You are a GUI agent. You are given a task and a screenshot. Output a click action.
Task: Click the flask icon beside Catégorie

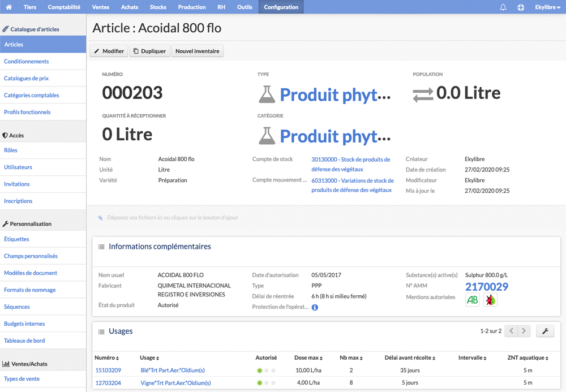click(x=267, y=136)
